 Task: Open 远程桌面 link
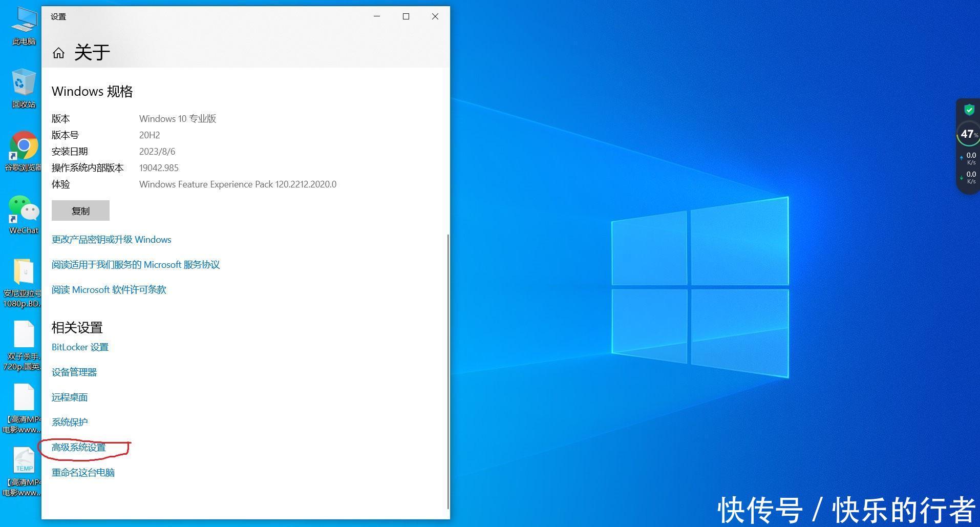click(x=70, y=397)
